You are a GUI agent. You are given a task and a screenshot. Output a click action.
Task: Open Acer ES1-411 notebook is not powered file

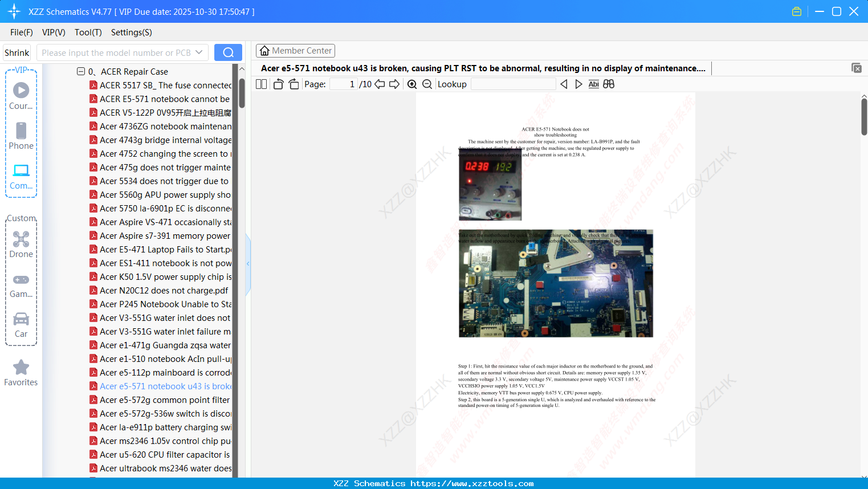160,263
